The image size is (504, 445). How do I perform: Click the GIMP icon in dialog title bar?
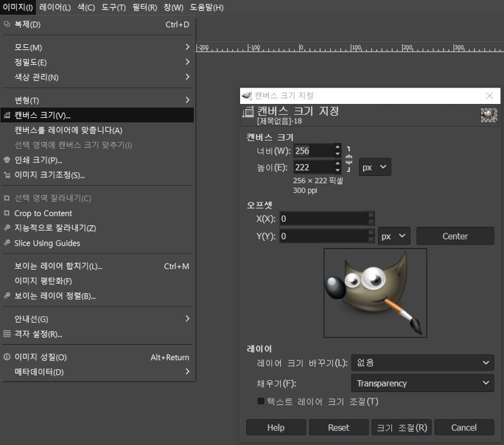[x=247, y=96]
